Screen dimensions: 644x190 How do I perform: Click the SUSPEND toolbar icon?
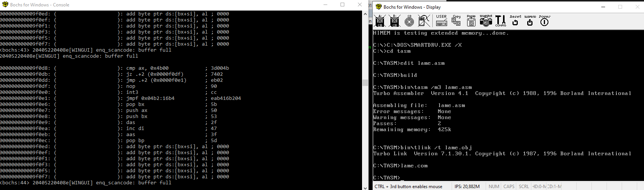[x=530, y=21]
